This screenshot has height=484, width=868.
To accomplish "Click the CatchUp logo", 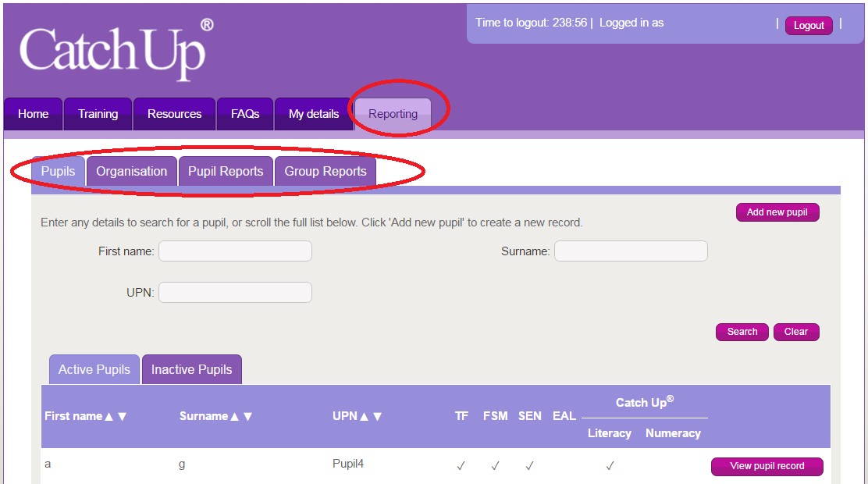I will coord(116,50).
